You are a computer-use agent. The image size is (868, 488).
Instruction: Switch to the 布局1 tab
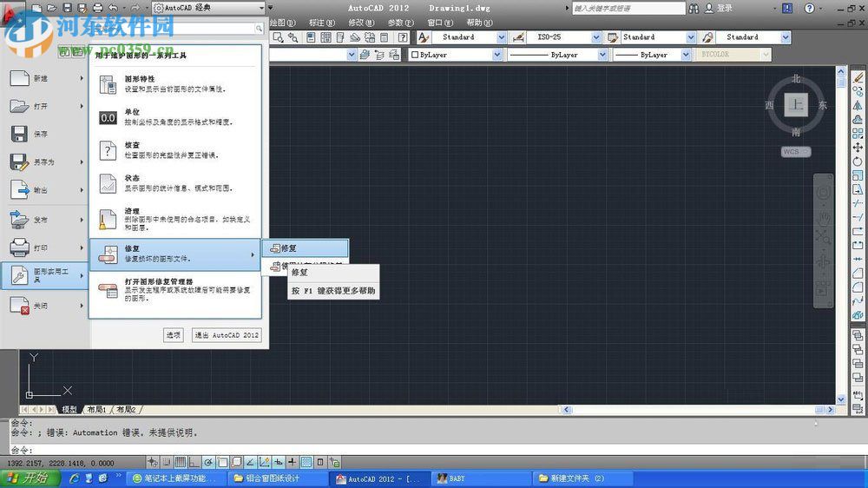coord(96,409)
